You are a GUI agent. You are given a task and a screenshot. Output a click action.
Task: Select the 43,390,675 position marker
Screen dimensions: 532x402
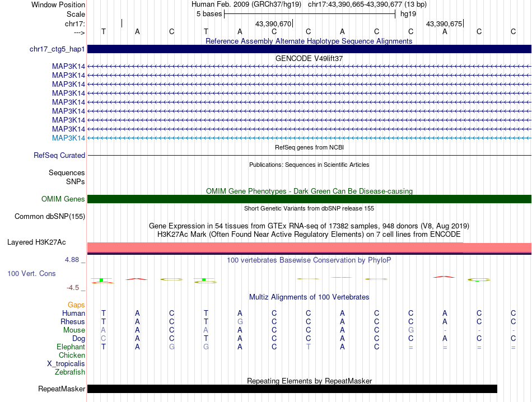(x=444, y=24)
